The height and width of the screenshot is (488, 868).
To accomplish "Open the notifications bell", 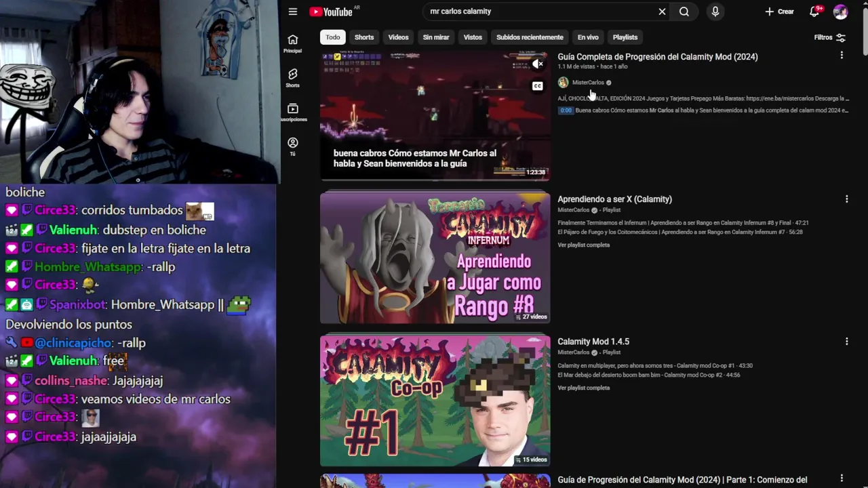I will pos(815,12).
